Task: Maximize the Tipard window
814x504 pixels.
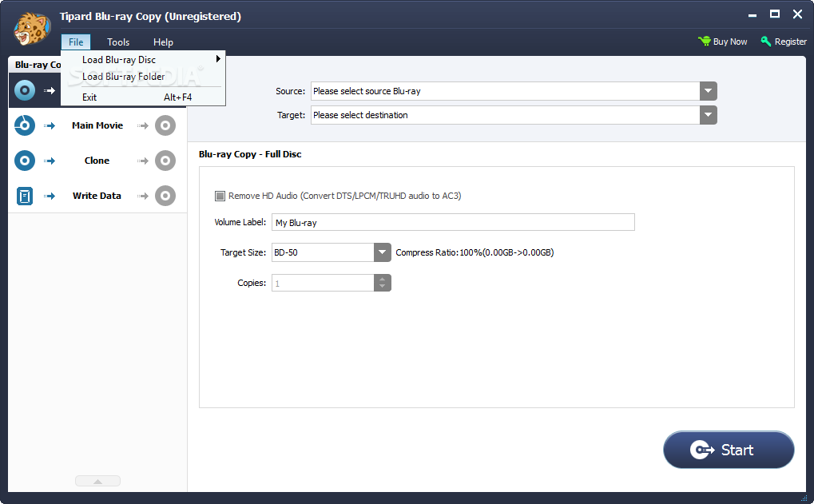Action: (x=775, y=14)
